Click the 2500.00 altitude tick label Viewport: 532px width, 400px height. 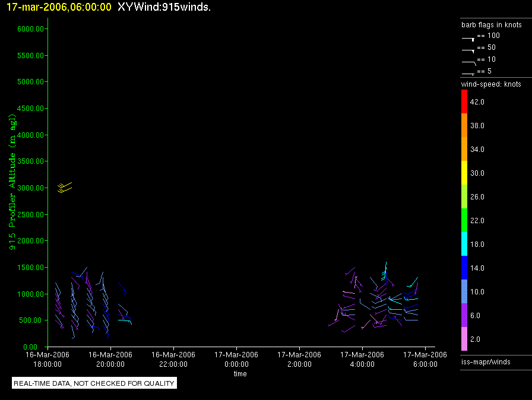coord(30,215)
